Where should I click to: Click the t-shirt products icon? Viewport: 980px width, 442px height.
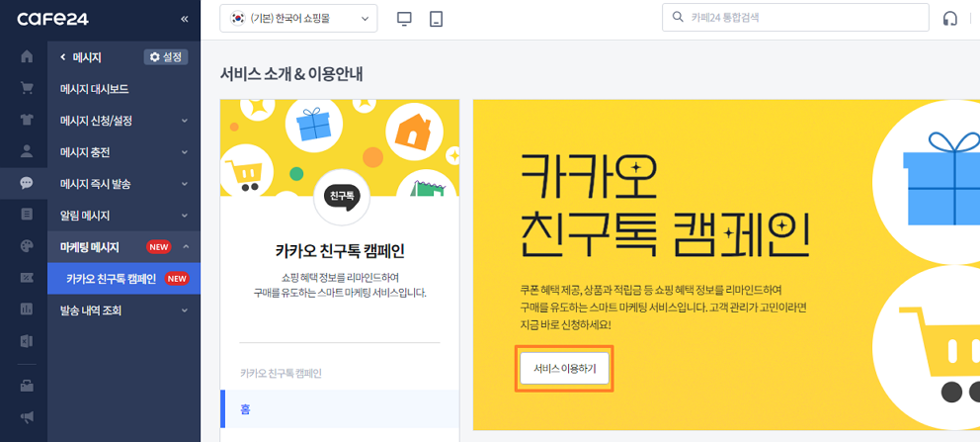27,121
